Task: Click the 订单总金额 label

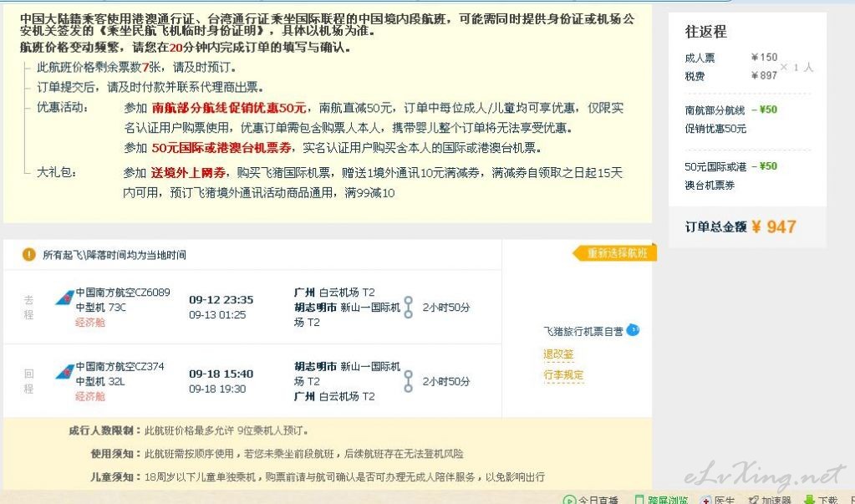Action: click(x=716, y=227)
